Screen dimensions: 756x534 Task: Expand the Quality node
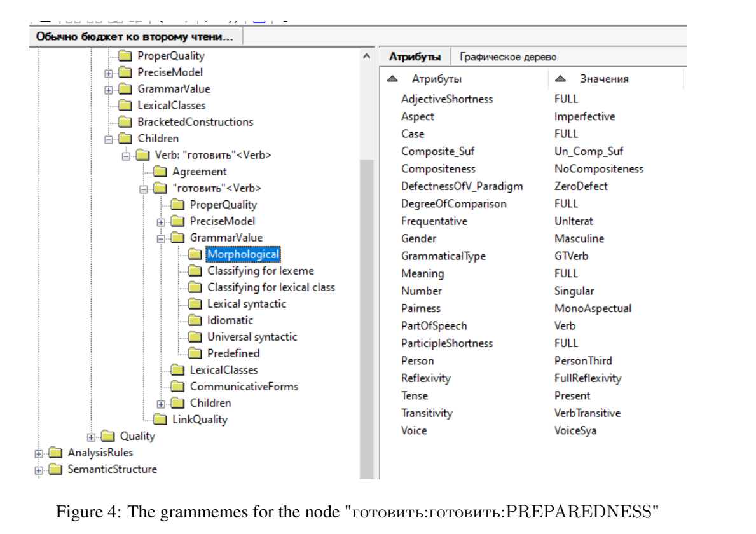click(91, 437)
